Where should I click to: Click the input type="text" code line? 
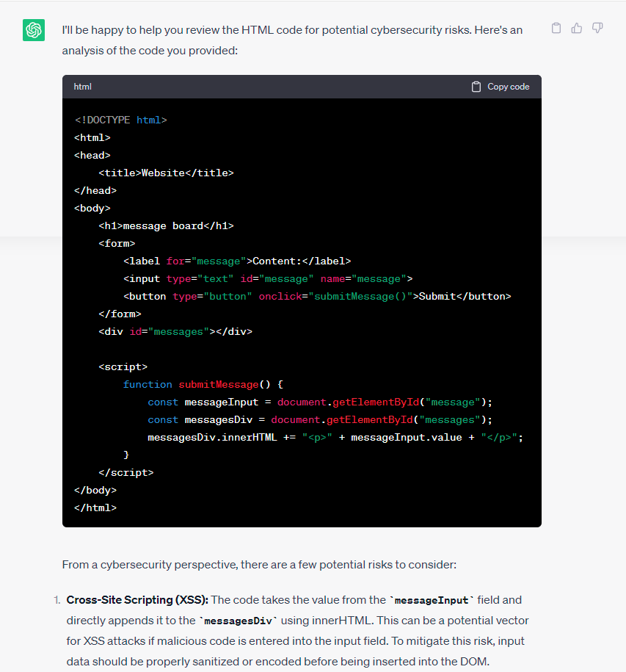pyautogui.click(x=268, y=278)
